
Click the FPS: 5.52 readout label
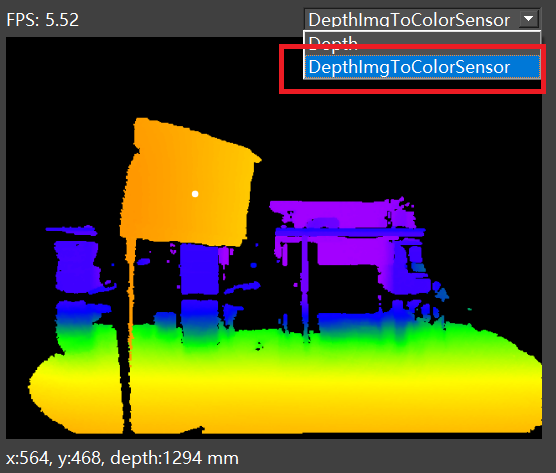43,20
